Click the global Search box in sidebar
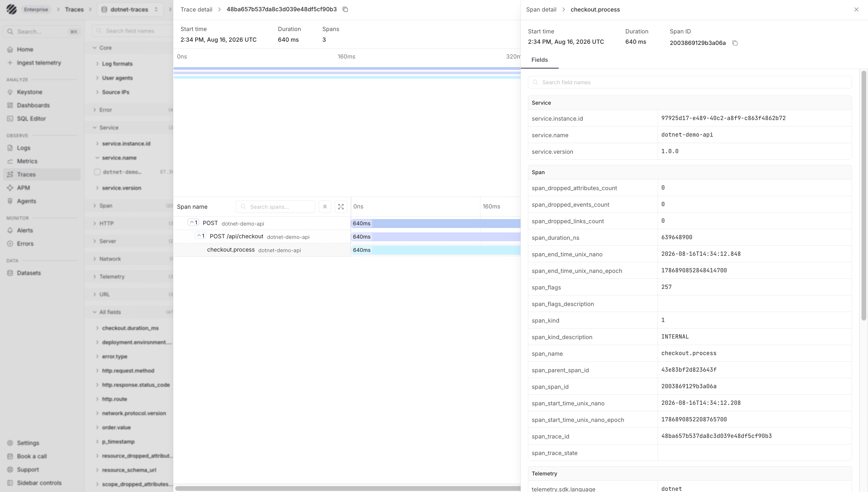The image size is (868, 492). click(42, 32)
